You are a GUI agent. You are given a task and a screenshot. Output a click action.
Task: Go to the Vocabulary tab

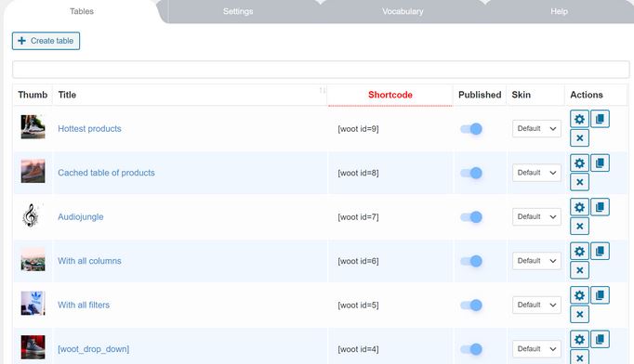pyautogui.click(x=403, y=11)
